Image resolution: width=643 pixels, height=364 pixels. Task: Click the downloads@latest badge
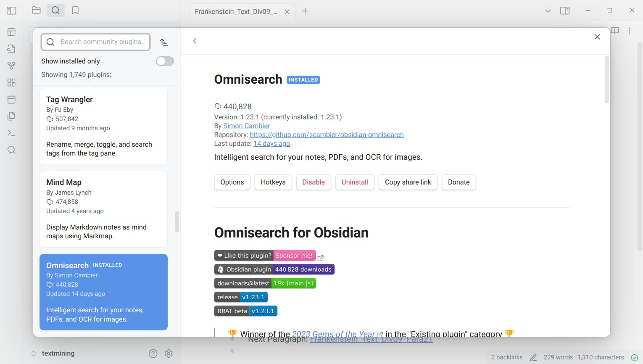coord(265,283)
